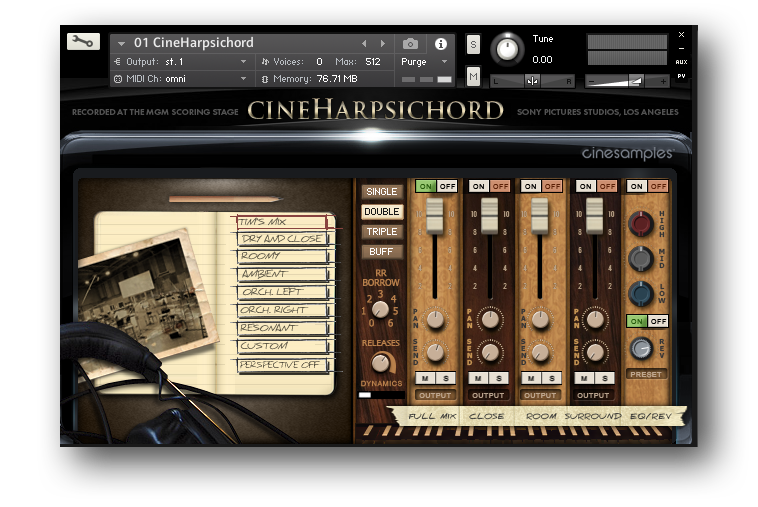The height and width of the screenshot is (507, 758).
Task: Go to next instrument arrow
Action: 383,43
